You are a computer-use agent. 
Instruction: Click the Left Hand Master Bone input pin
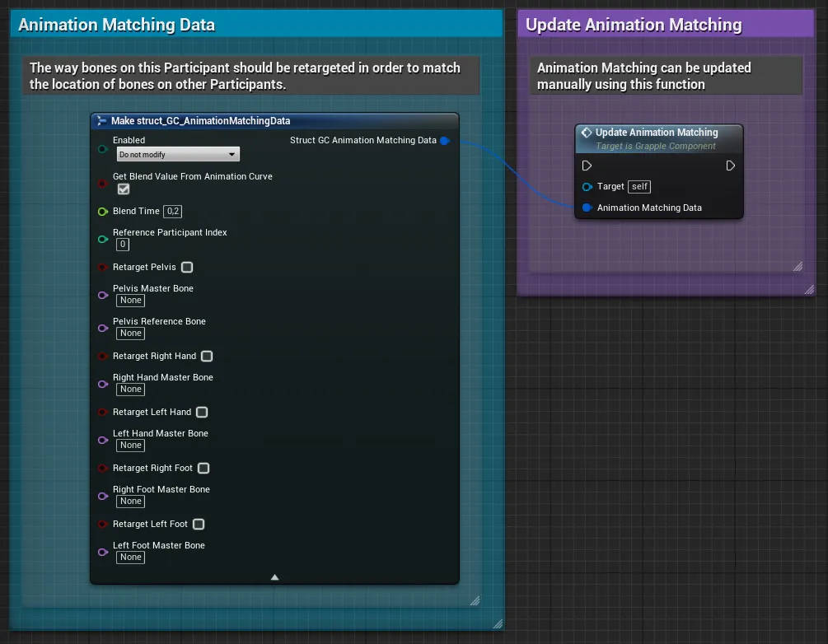point(103,440)
